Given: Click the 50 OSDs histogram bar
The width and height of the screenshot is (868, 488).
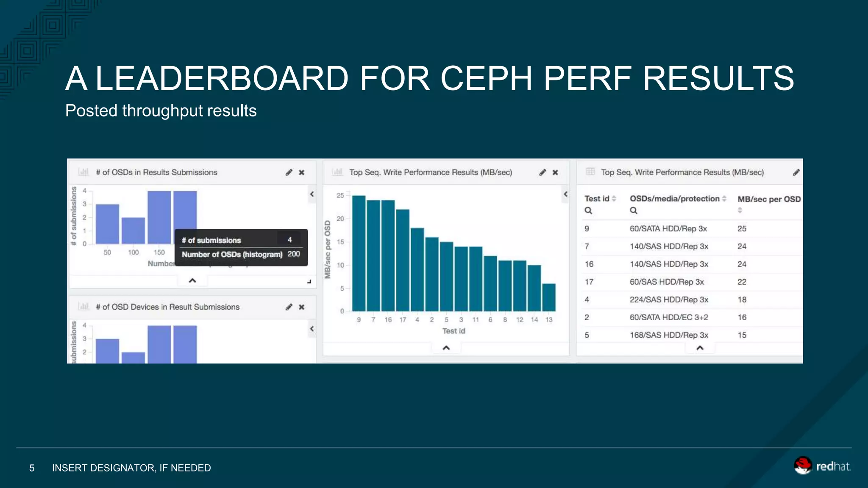Looking at the screenshot, I should tap(107, 224).
